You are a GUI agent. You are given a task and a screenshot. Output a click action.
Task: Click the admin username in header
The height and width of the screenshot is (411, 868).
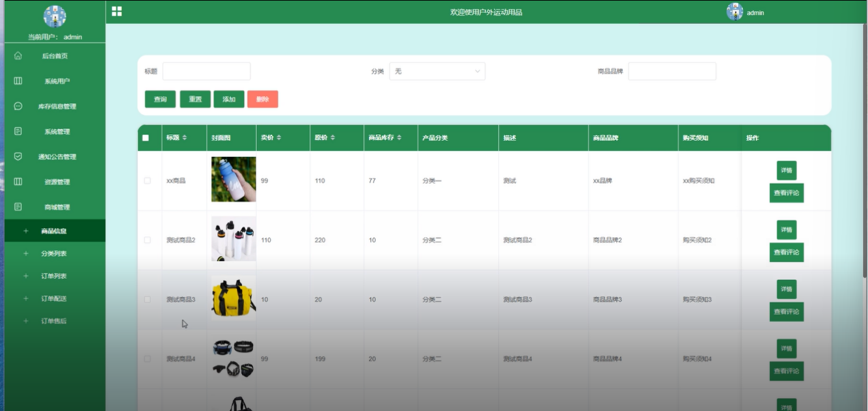(755, 12)
